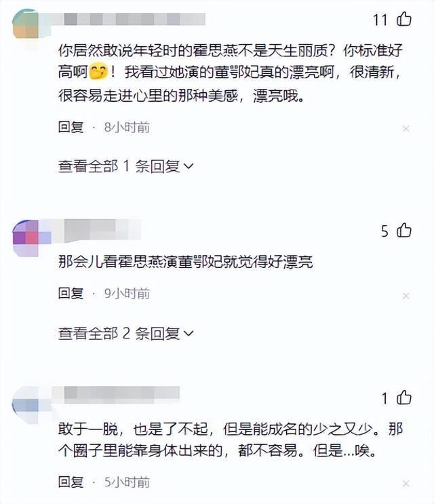This screenshot has height=504, width=434.
Task: Open the first commenter's blurred username
Action: 134,19
